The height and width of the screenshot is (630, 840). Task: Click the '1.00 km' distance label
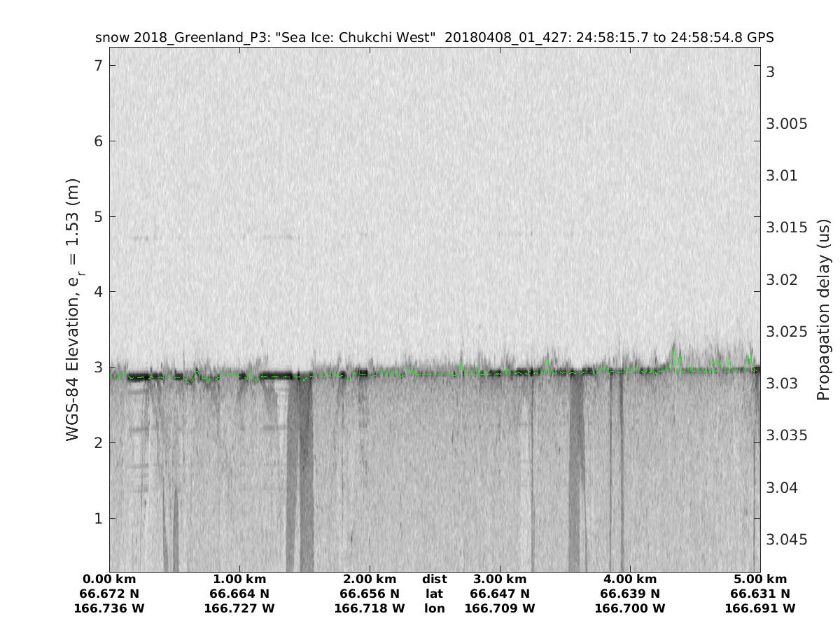tap(239, 580)
